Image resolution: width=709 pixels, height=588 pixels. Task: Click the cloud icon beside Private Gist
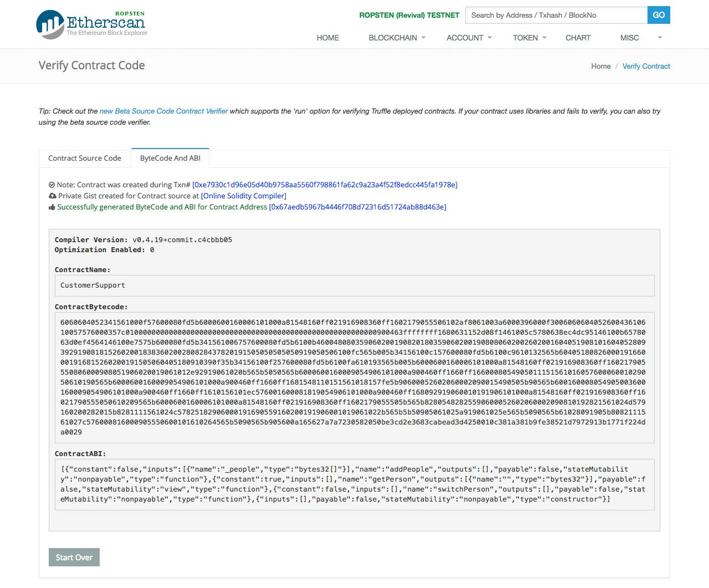pos(52,196)
